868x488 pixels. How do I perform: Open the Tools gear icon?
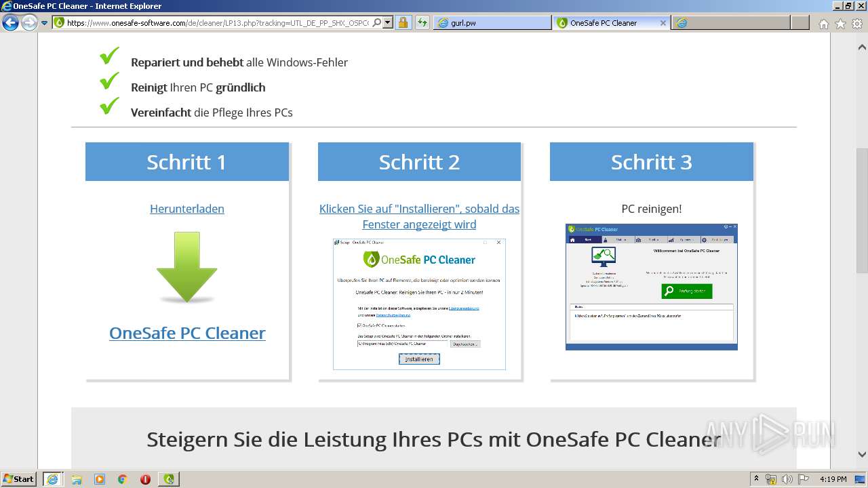click(x=856, y=24)
